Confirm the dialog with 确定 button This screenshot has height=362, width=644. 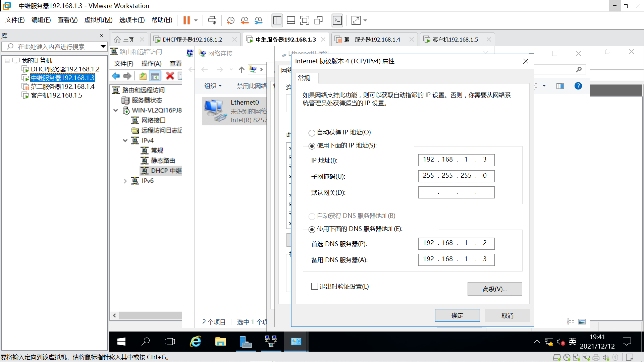pos(457,315)
